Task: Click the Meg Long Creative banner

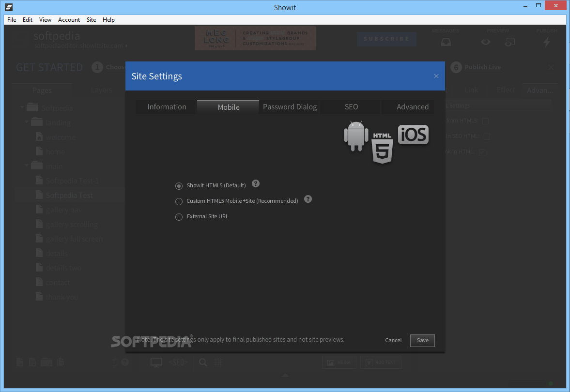Action: coord(255,38)
